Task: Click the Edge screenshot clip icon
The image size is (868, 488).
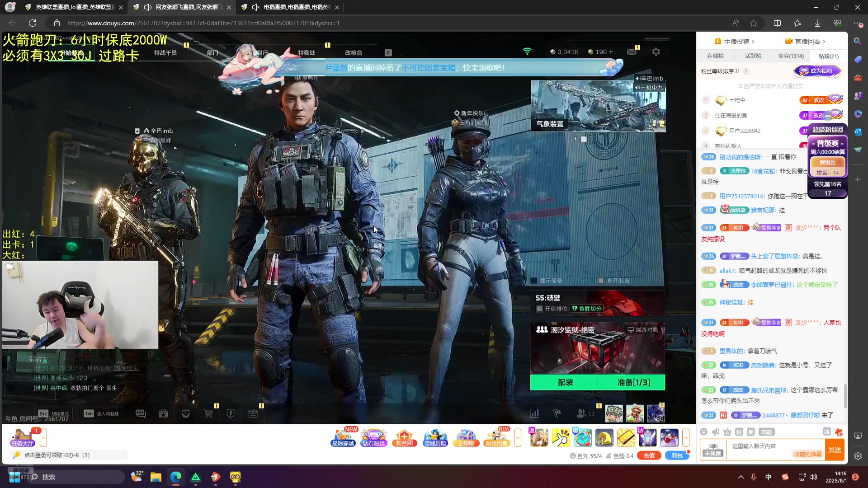Action: [858, 436]
